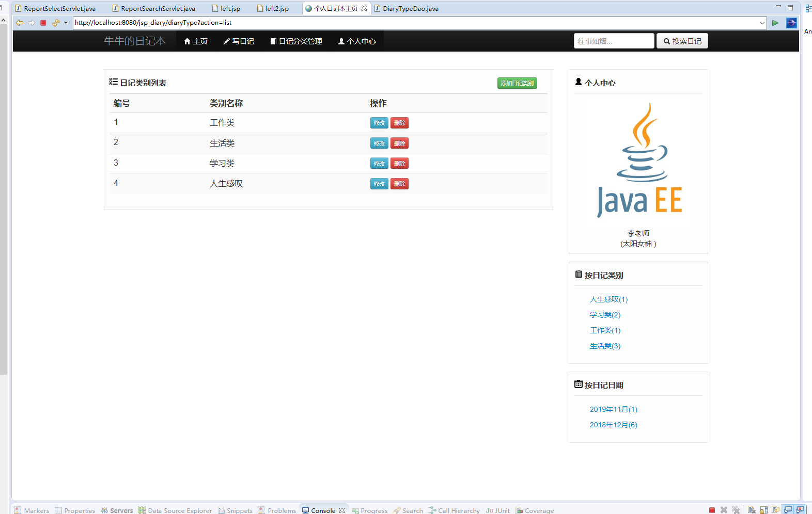Click the red stop loading icon
The width and height of the screenshot is (812, 514).
pyautogui.click(x=43, y=23)
